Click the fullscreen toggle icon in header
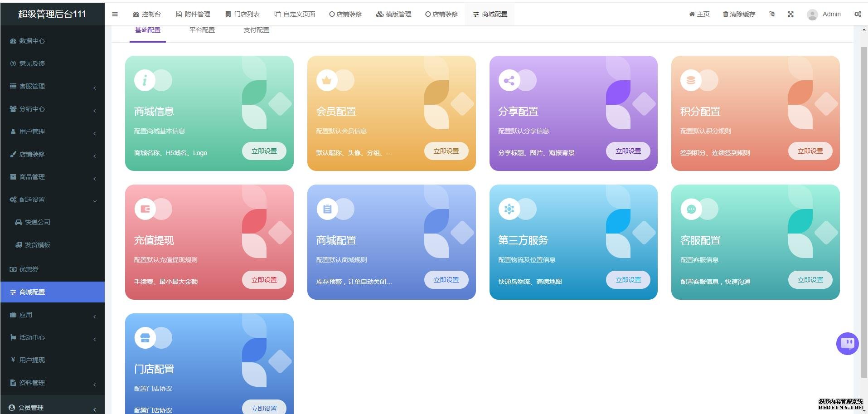 (790, 14)
